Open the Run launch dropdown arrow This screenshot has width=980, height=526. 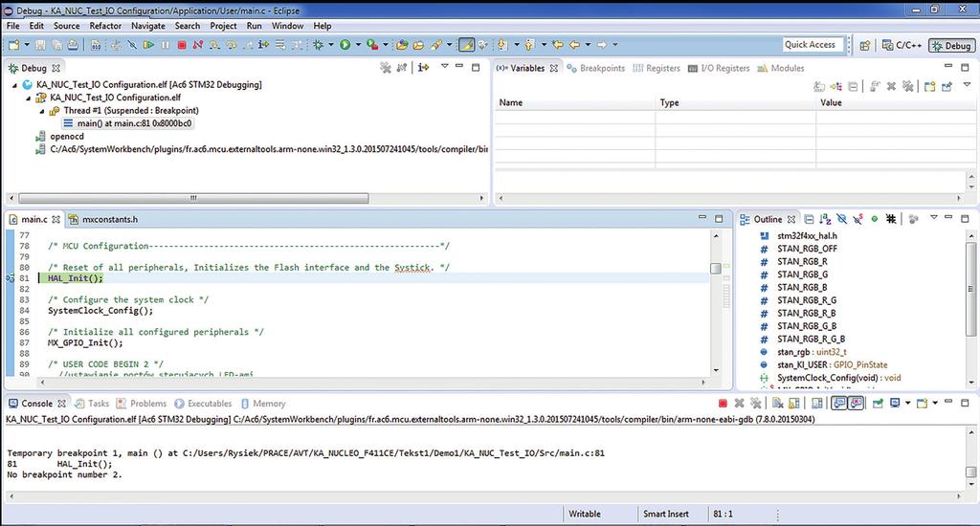coord(358,45)
